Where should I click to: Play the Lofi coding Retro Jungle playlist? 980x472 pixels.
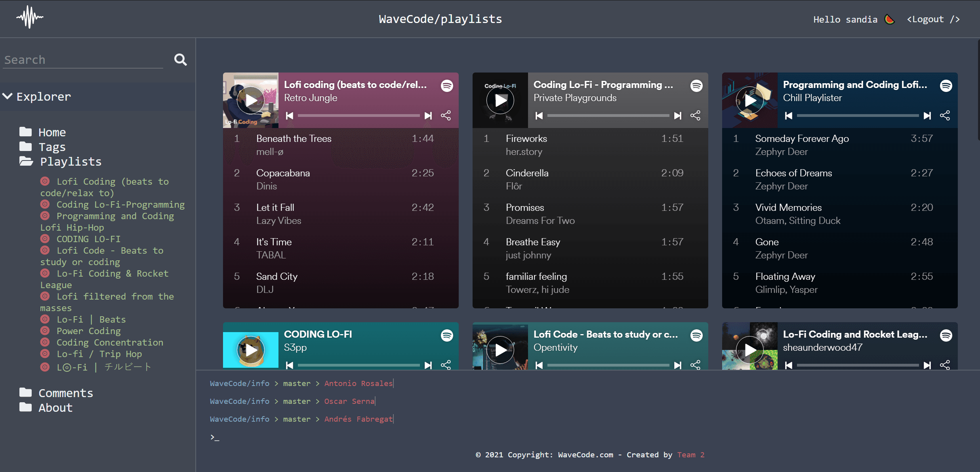point(251,100)
